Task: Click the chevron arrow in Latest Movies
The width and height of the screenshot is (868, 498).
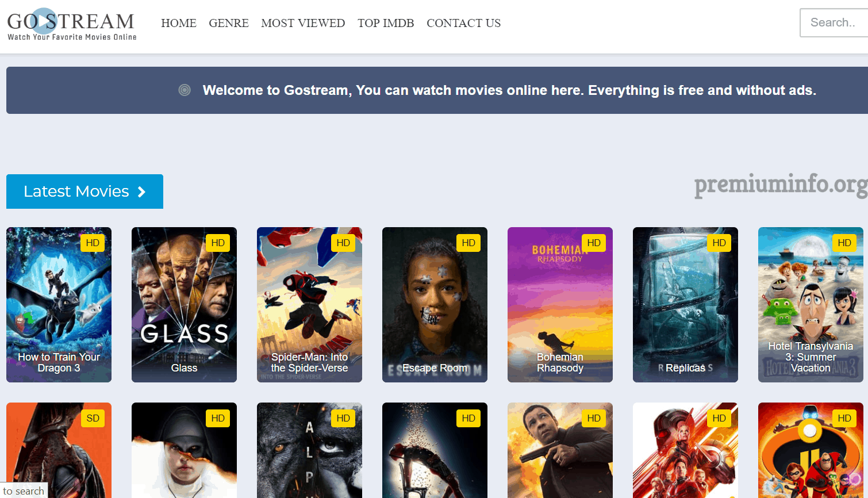Action: (x=141, y=192)
